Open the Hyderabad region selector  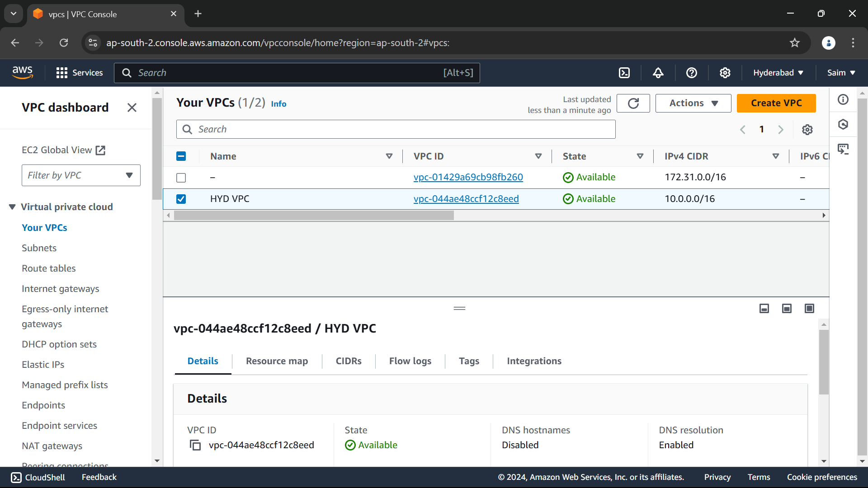click(x=778, y=73)
